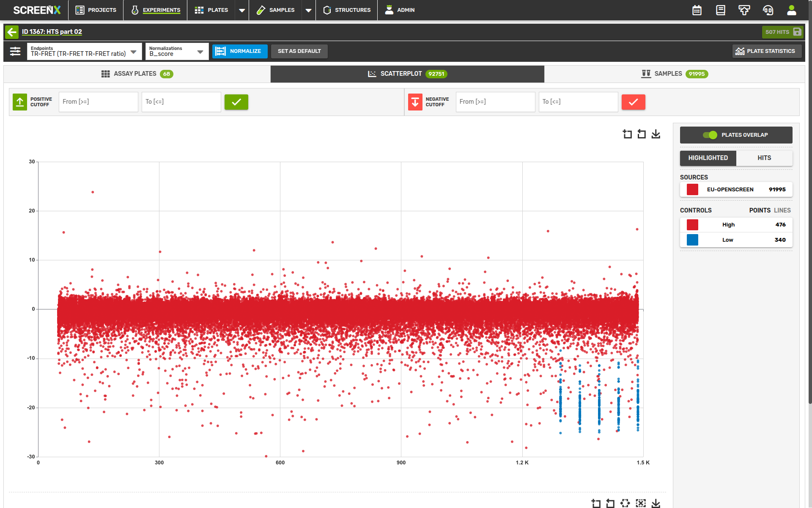Expand the Plates menu arrow
812x508 pixels.
tap(242, 10)
